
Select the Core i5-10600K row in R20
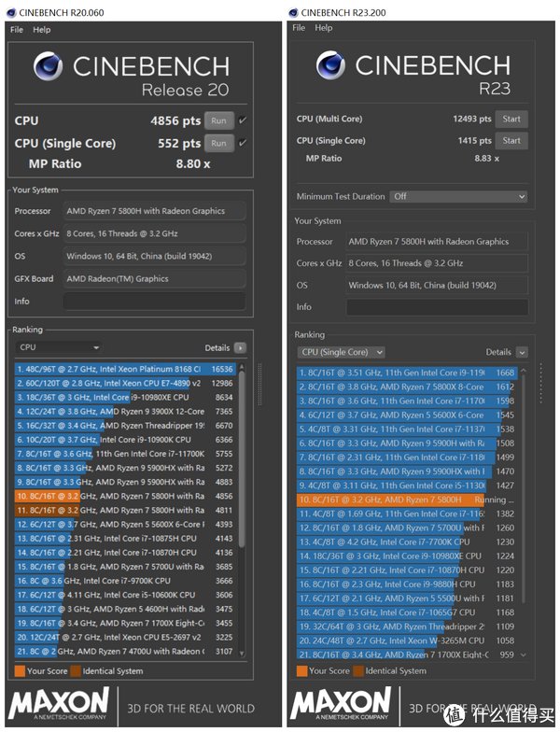pos(125,595)
